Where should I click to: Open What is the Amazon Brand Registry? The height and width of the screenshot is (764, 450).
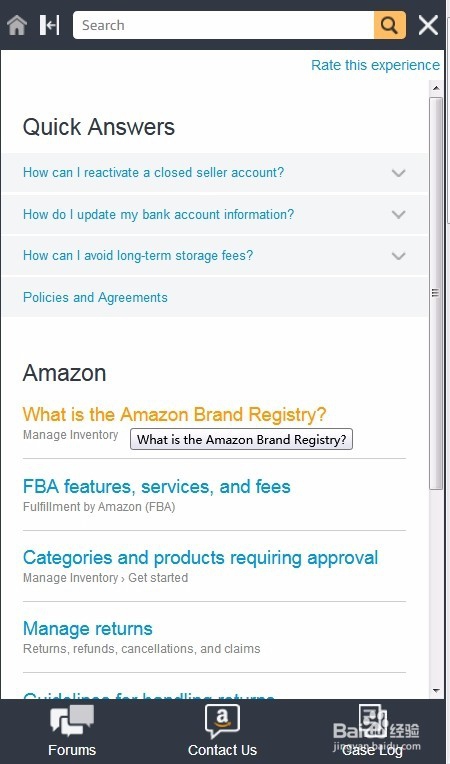tap(174, 414)
